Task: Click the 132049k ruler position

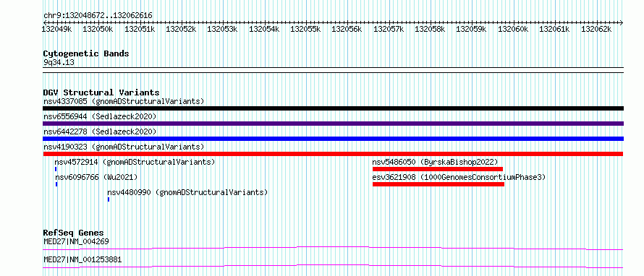Action: pos(57,30)
